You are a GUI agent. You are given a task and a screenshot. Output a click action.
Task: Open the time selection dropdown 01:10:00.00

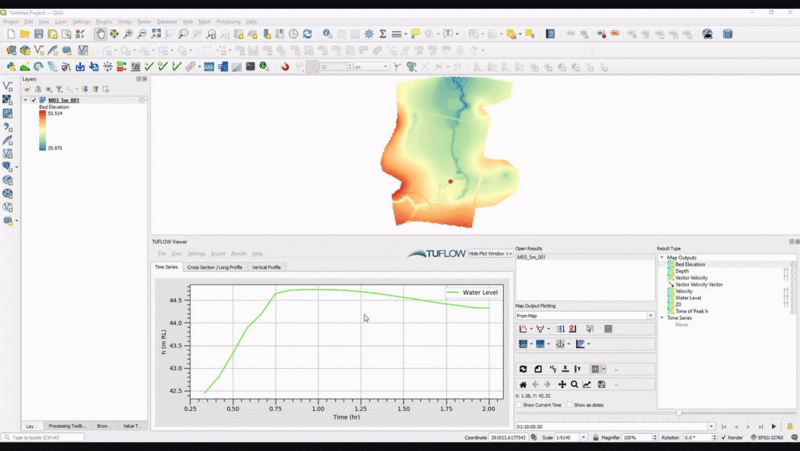click(x=711, y=427)
